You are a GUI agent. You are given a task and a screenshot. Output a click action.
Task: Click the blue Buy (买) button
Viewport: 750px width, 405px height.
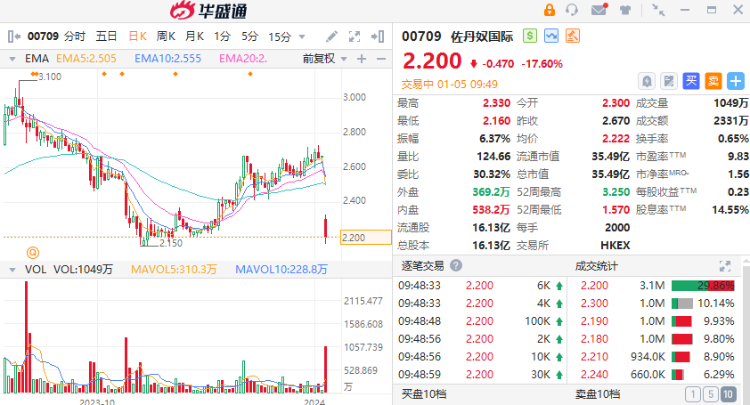point(691,81)
